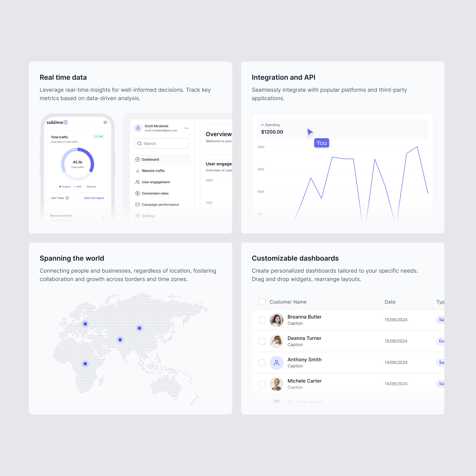476x476 pixels.
Task: Open the hamburger menu on the sublima screen
Action: (105, 123)
